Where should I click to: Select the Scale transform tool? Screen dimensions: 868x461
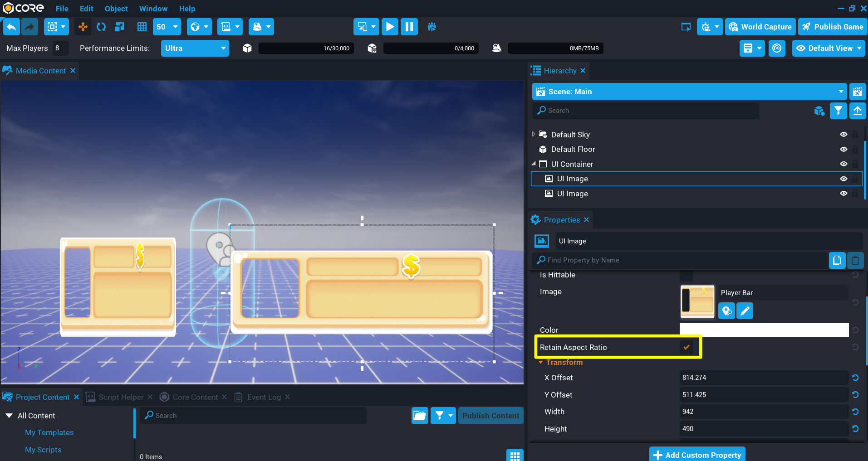click(119, 27)
